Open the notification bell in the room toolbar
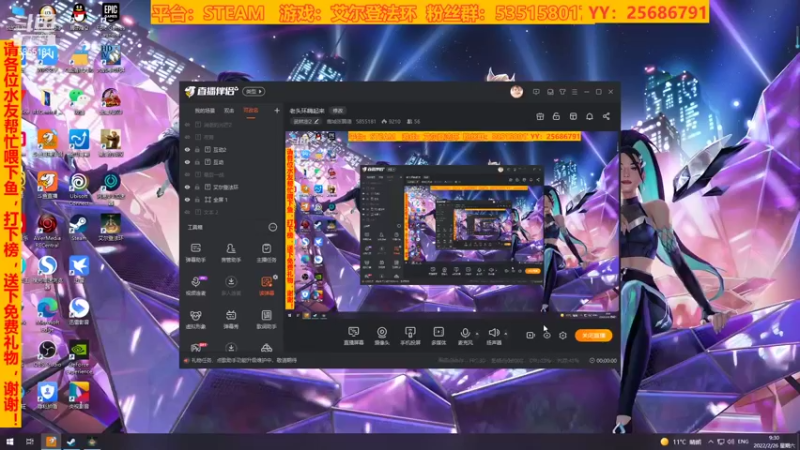 [589, 116]
